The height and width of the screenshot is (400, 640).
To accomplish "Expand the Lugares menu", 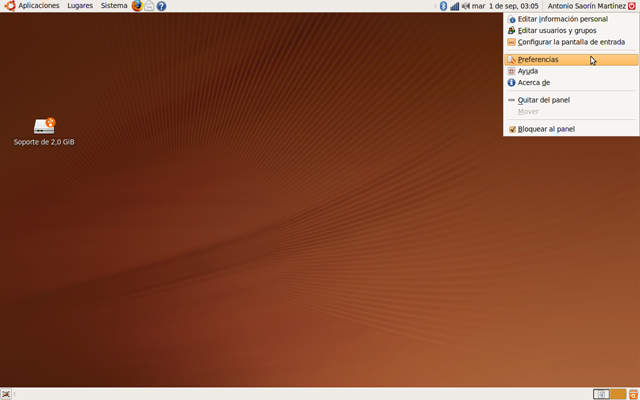I will tap(80, 6).
